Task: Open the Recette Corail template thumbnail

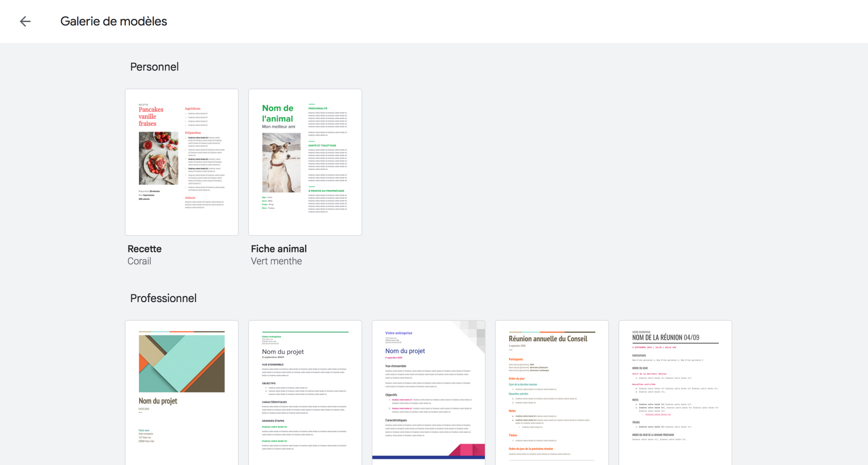Action: click(x=182, y=162)
